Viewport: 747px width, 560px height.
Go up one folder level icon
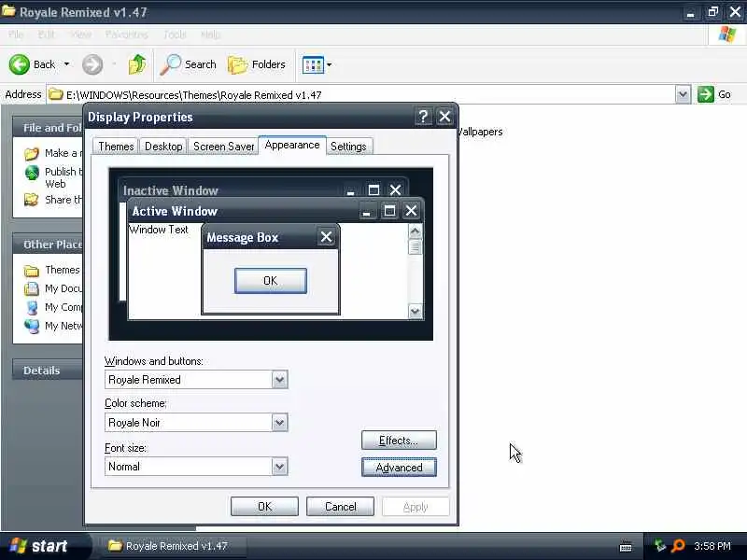pos(137,64)
